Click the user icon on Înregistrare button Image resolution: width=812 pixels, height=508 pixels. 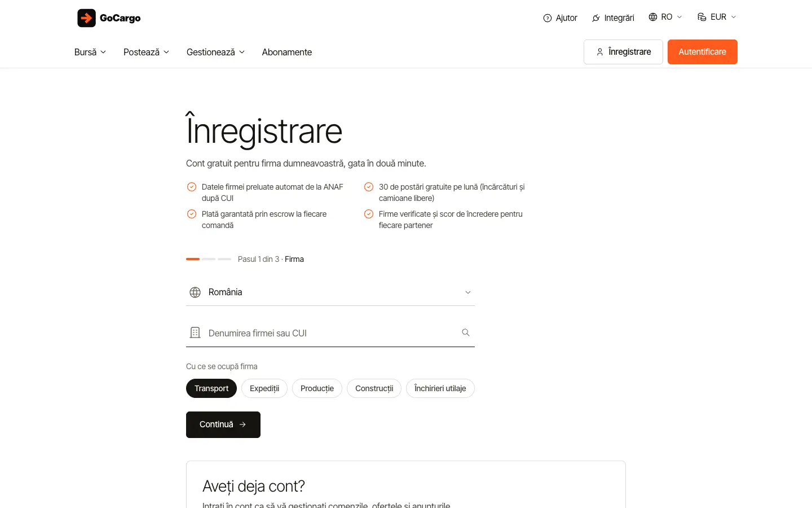point(600,52)
